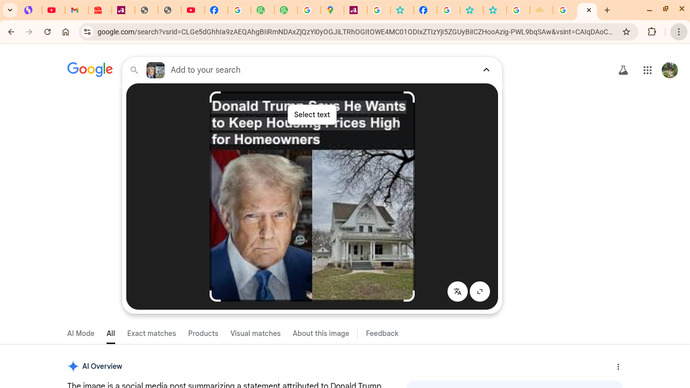
Task: Go forward to the next page
Action: (29, 32)
